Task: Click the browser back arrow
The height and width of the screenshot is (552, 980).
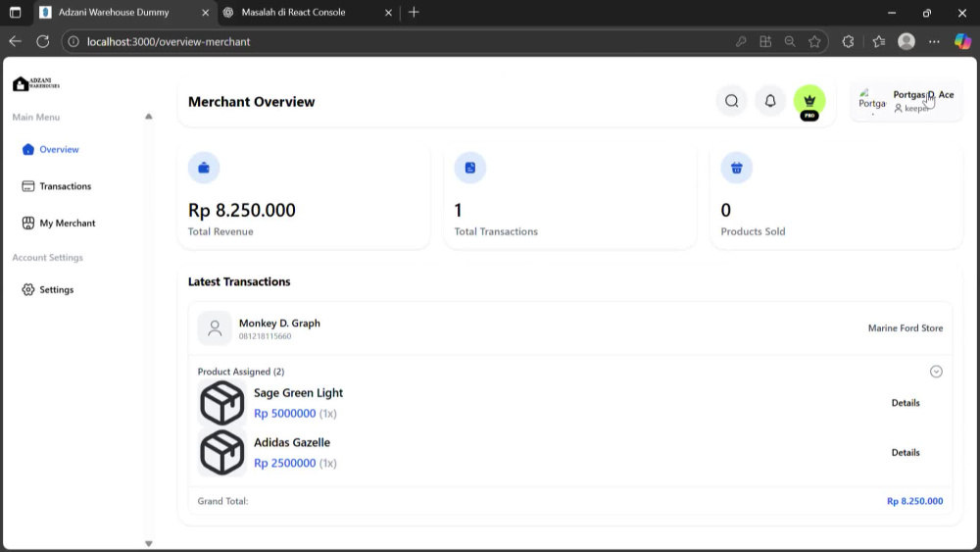Action: tap(15, 41)
